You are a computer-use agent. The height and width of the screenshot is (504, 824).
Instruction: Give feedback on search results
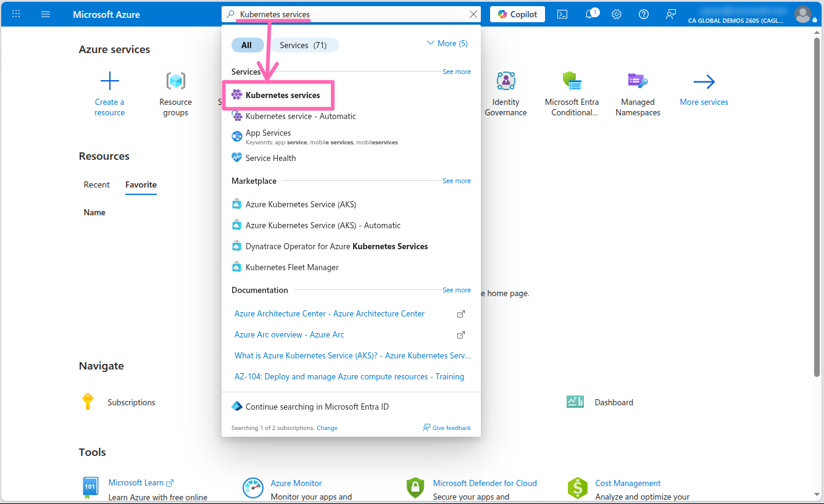coord(447,428)
